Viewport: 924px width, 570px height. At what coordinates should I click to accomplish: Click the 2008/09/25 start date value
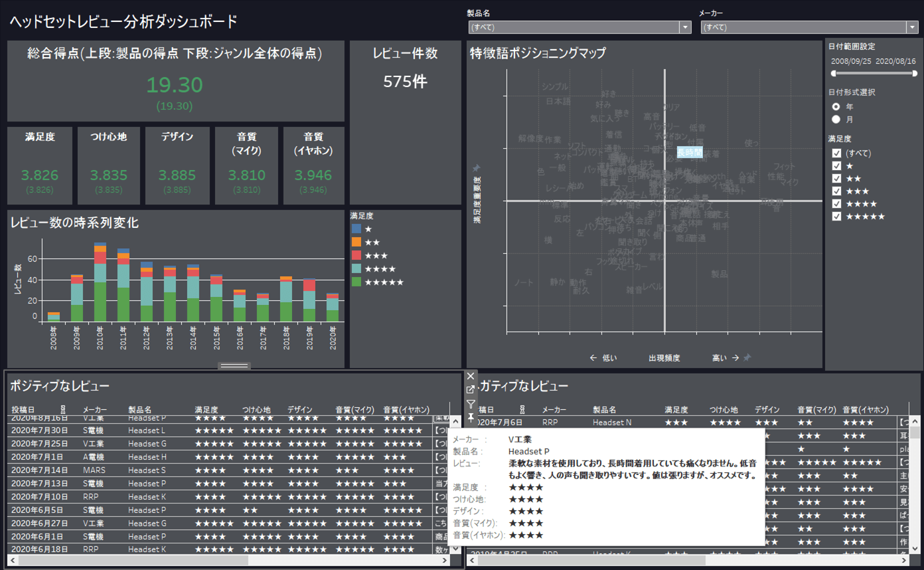(851, 61)
